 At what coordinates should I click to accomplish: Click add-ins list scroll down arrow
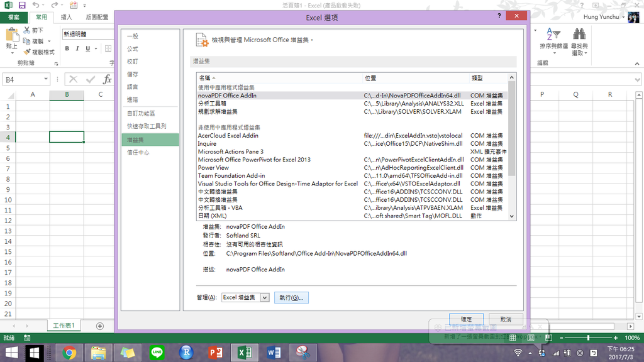pos(512,216)
